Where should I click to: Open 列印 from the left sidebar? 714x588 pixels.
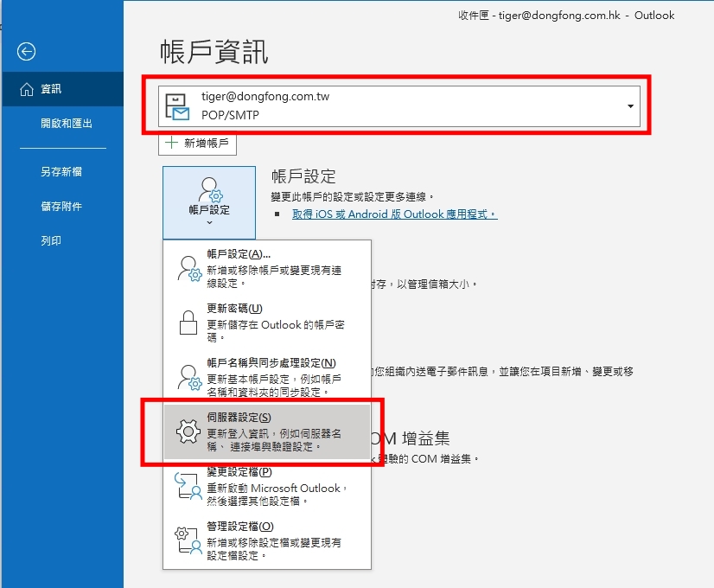click(51, 241)
